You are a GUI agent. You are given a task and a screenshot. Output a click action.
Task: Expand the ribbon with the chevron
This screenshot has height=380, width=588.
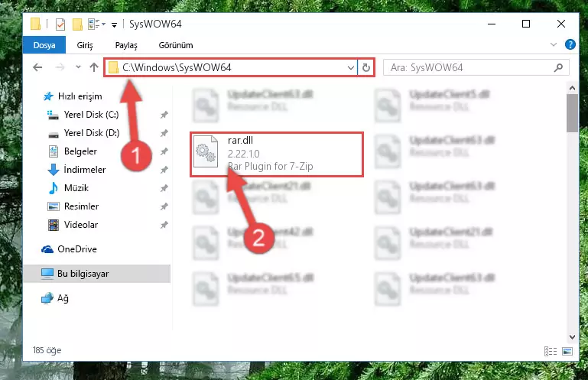[553, 44]
